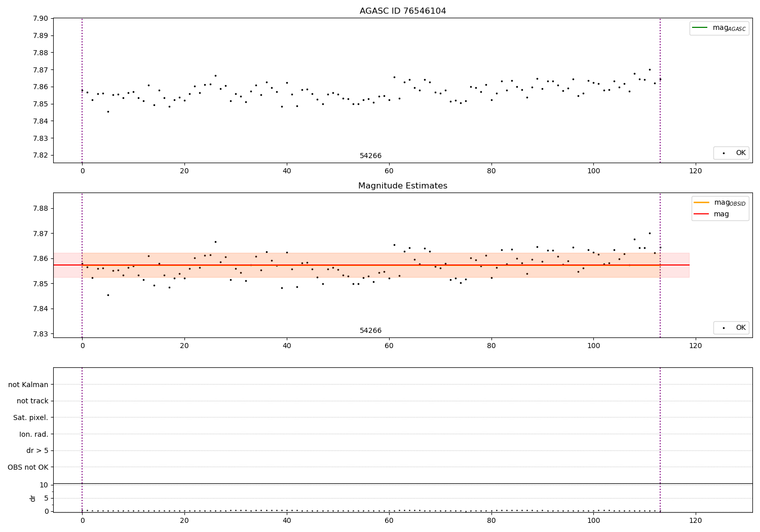This screenshot has height=532, width=760.
Task: Click the "Ion. rad." axis label
Action: tap(34, 434)
